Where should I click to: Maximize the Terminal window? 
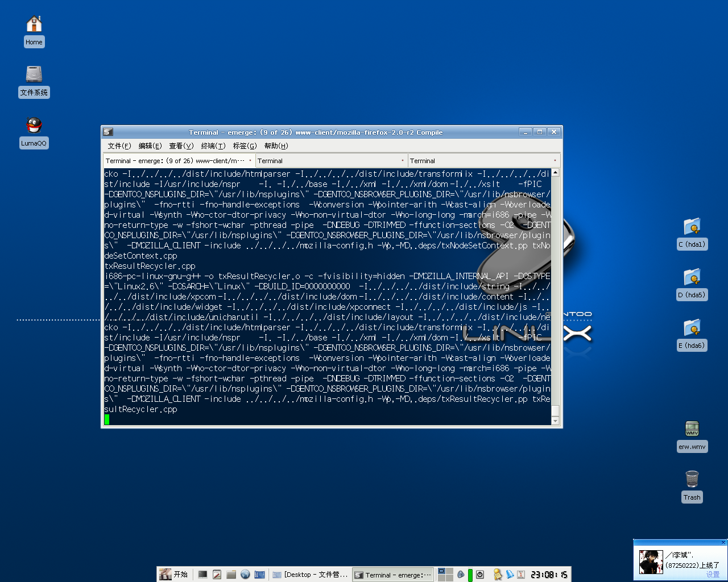pyautogui.click(x=540, y=132)
